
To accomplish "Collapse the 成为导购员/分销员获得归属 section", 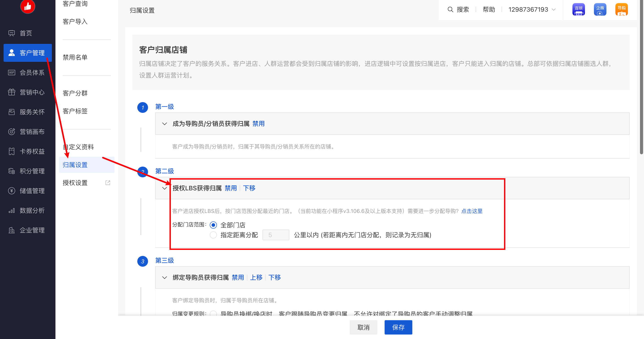I will (x=165, y=124).
